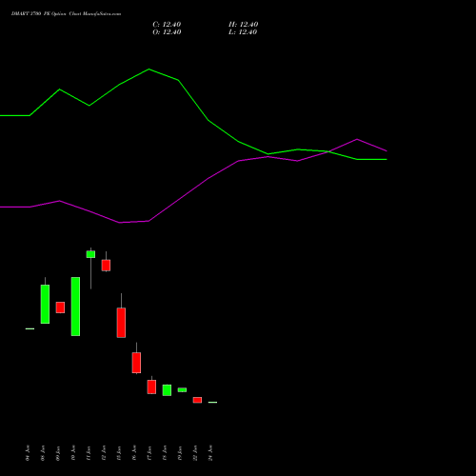Click the 19 Jun date axis label

pos(180,453)
